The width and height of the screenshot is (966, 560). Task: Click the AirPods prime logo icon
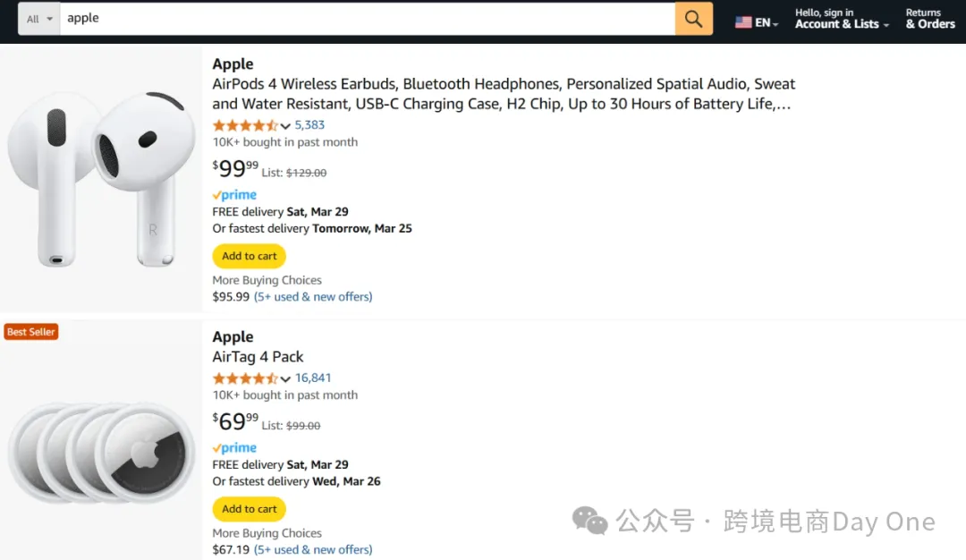[x=234, y=195]
